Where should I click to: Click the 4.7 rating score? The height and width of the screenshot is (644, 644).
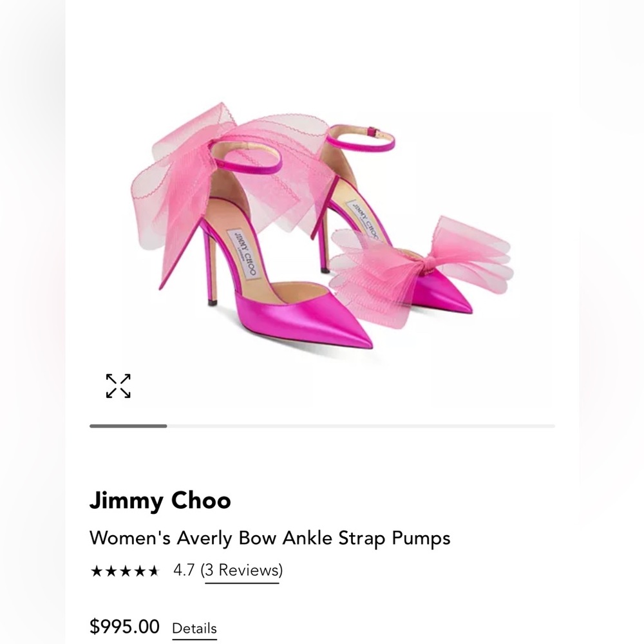pyautogui.click(x=182, y=570)
